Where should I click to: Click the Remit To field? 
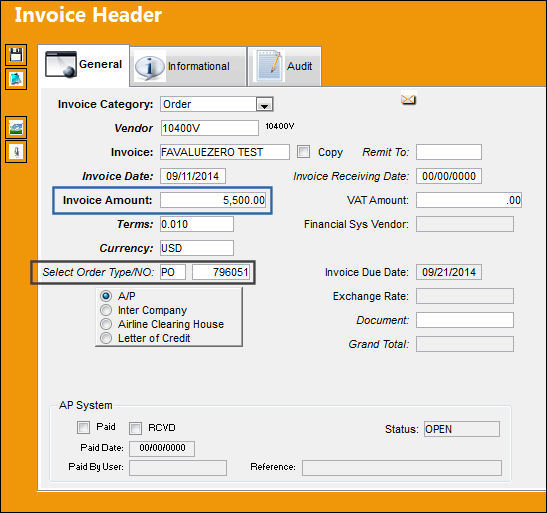[449, 152]
